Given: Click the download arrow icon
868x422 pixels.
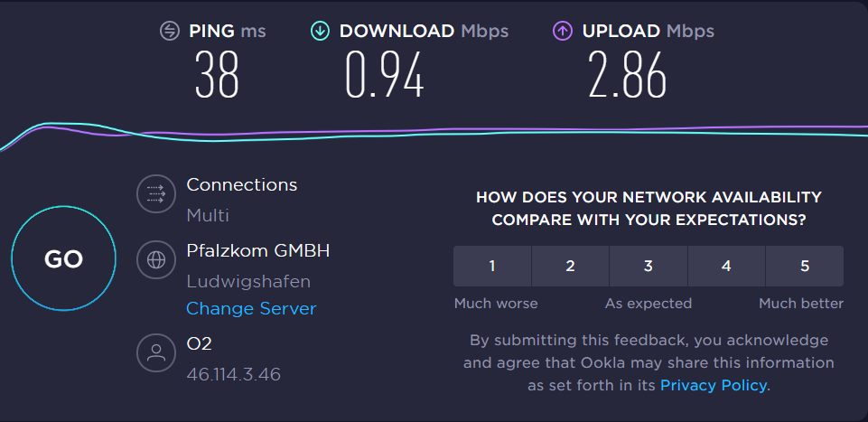Looking at the screenshot, I should (x=320, y=31).
